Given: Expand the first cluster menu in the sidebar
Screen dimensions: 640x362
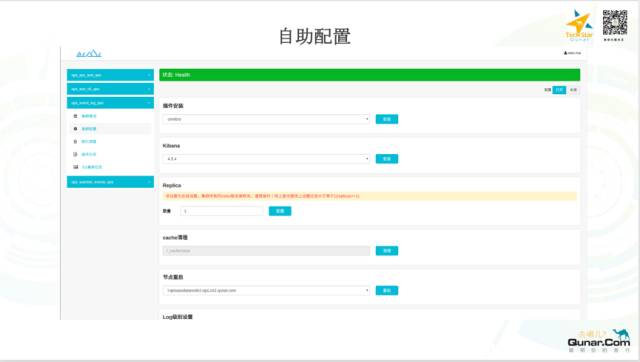Looking at the screenshot, I should (x=110, y=75).
